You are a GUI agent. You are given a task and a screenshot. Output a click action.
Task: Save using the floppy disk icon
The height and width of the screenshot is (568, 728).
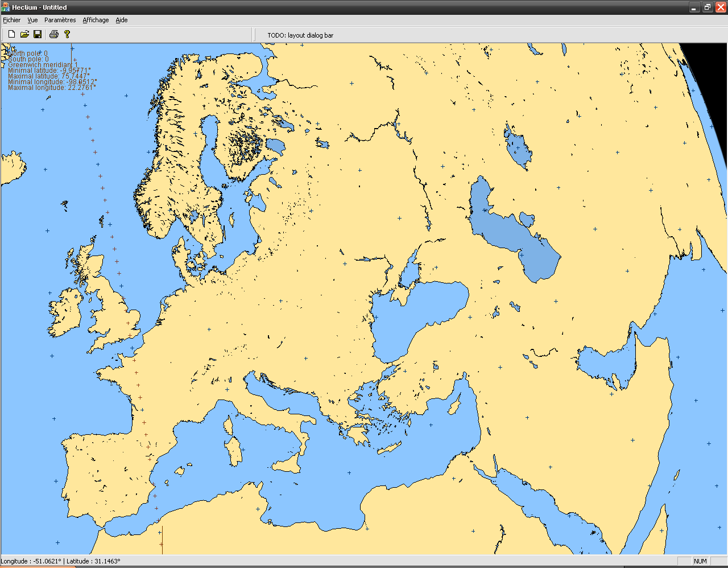click(38, 35)
